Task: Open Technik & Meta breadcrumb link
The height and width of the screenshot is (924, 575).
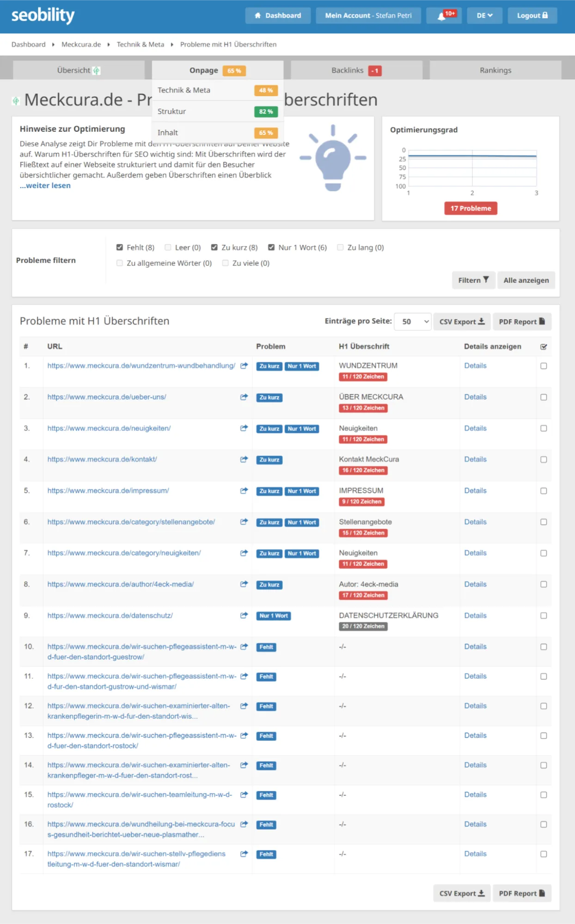Action: (x=141, y=44)
